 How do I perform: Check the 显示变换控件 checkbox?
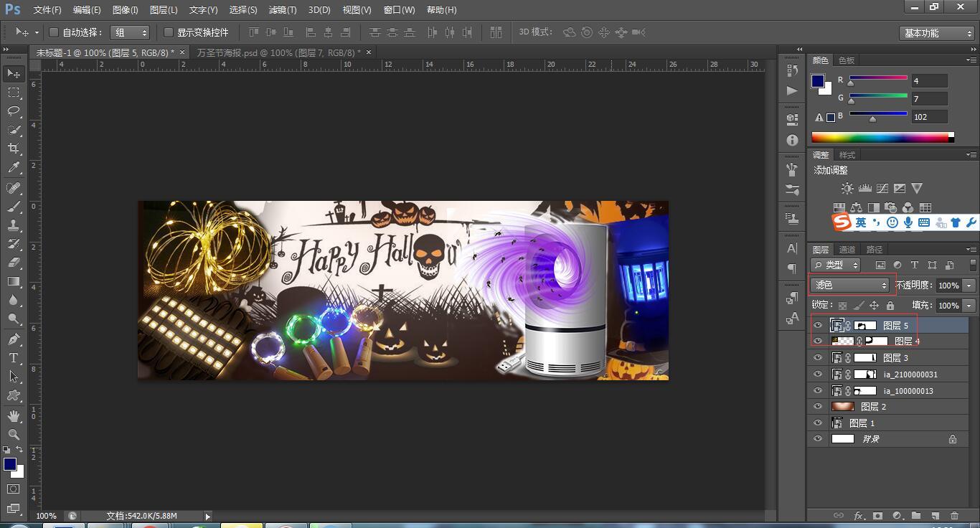tap(169, 32)
